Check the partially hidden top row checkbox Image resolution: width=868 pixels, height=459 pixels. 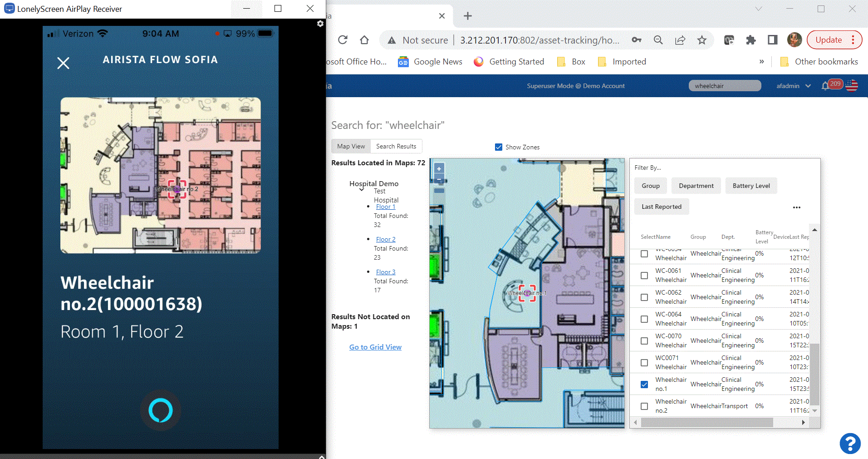point(644,253)
